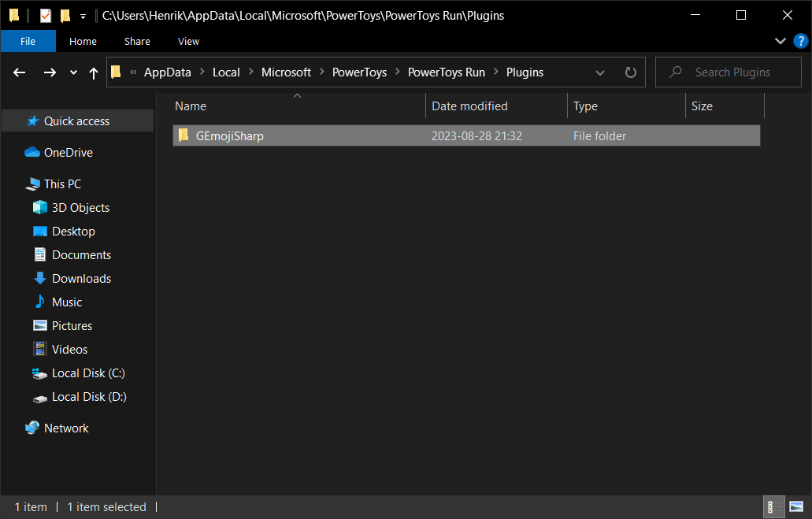Open the Share ribbon tab
The width and height of the screenshot is (812, 519).
[x=137, y=42]
